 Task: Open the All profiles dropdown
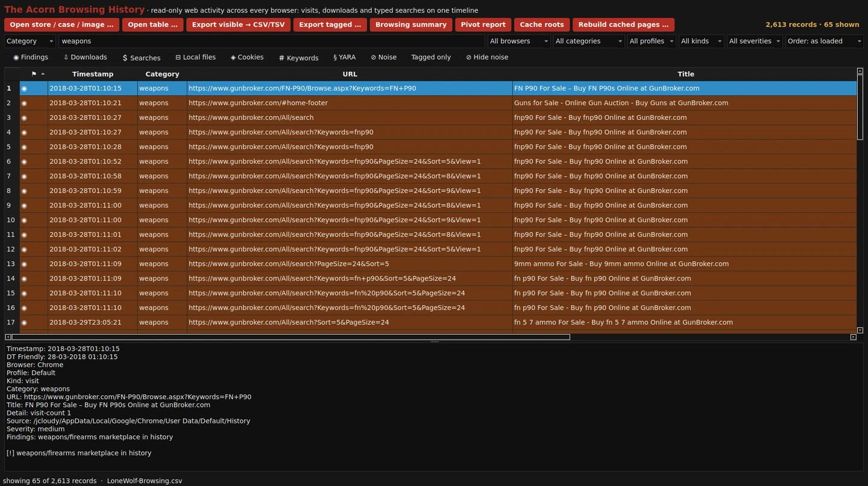point(651,41)
